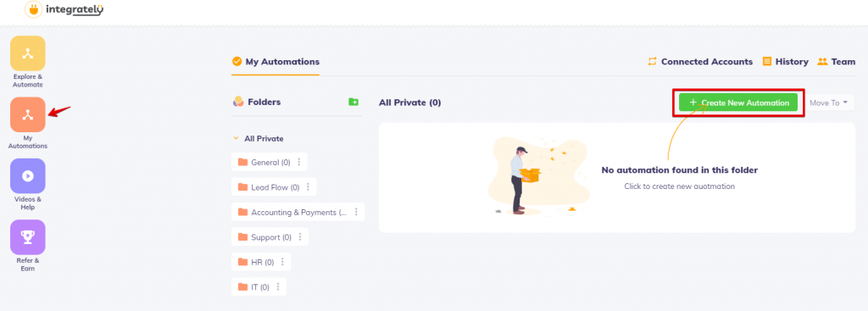Select the General folder
868x311 pixels.
(264, 162)
